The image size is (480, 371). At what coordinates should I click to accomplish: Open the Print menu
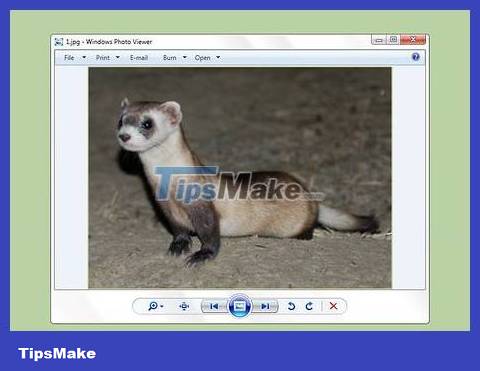tap(103, 58)
